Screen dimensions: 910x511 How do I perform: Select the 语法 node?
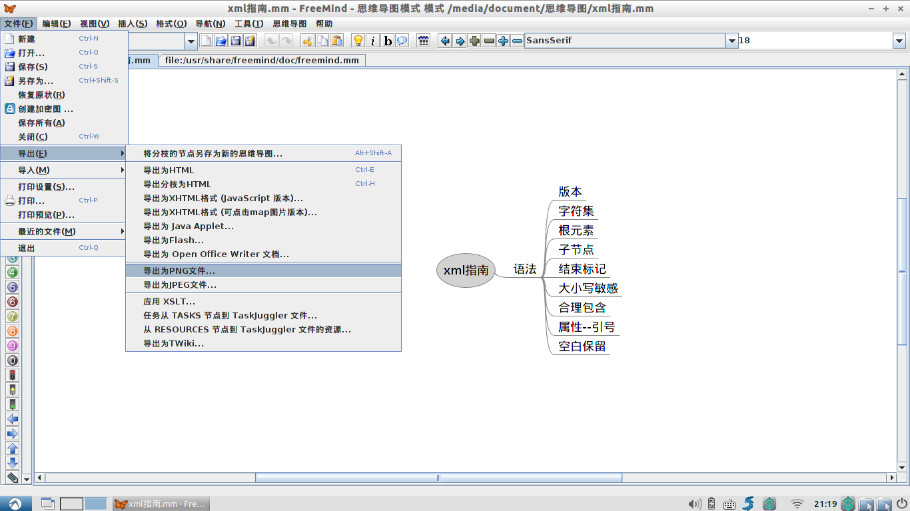525,269
